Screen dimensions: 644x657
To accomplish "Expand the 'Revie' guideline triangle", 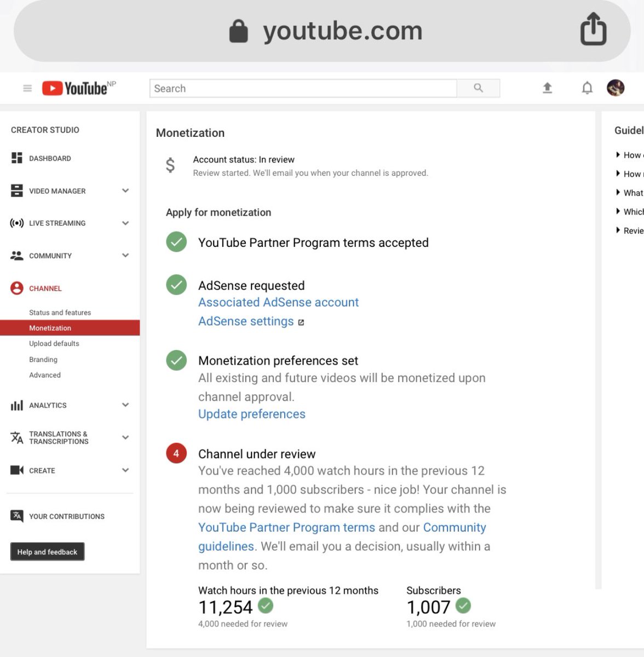I will tap(618, 230).
